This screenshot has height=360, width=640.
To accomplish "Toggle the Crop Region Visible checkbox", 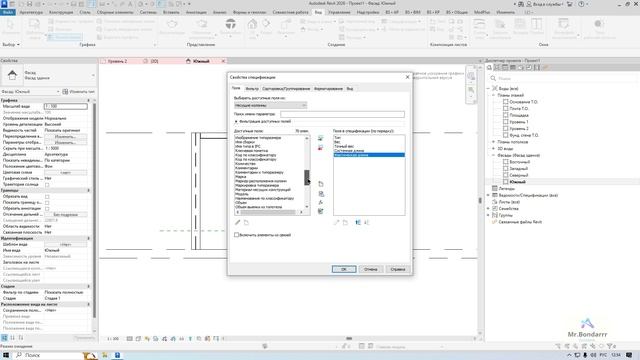I will tap(47, 202).
